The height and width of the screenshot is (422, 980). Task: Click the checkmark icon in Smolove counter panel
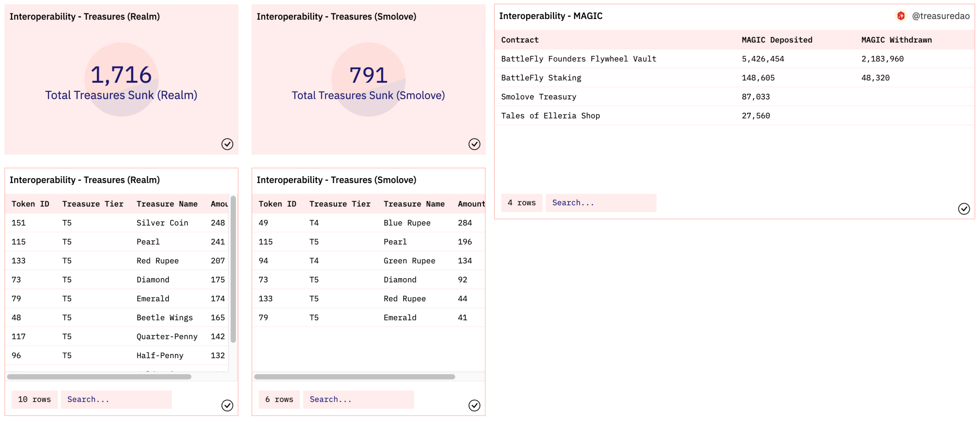click(474, 144)
